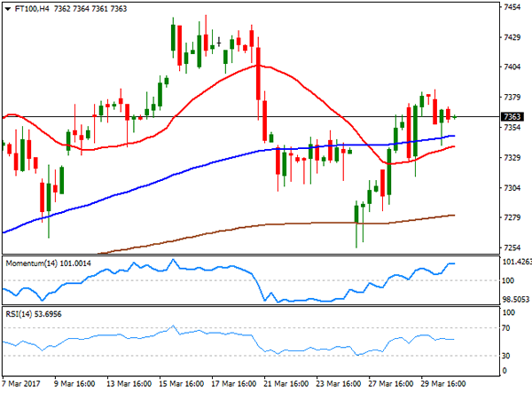Click the RSI 30 level label

point(506,356)
